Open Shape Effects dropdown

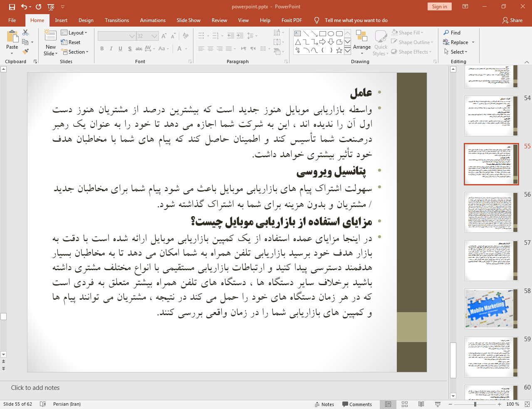point(412,52)
